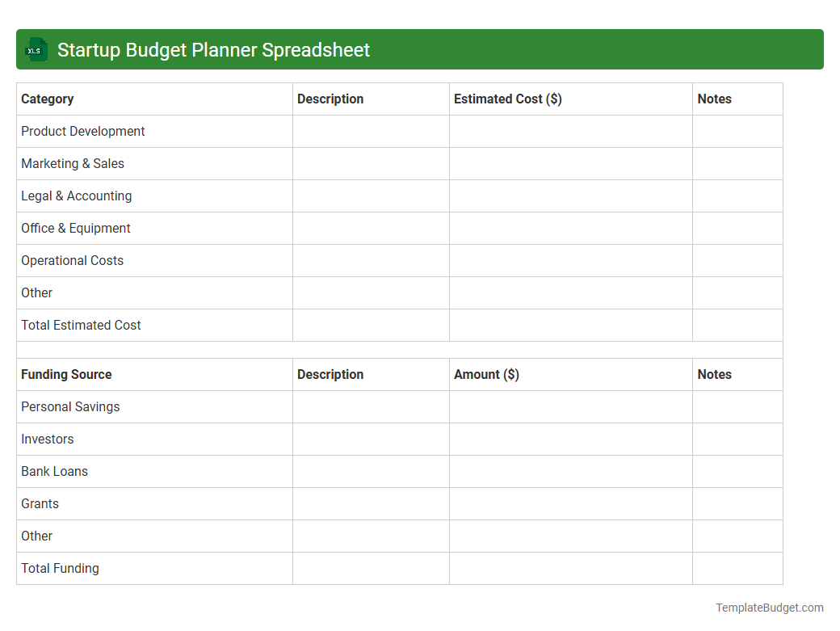Select the Legal & Accounting row
The height and width of the screenshot is (631, 840).
[76, 196]
